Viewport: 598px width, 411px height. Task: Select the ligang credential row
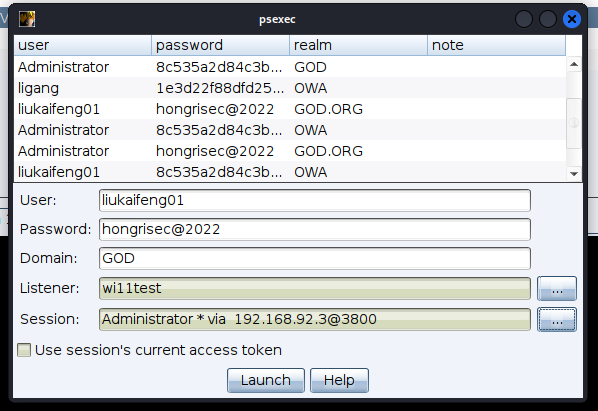[290, 88]
